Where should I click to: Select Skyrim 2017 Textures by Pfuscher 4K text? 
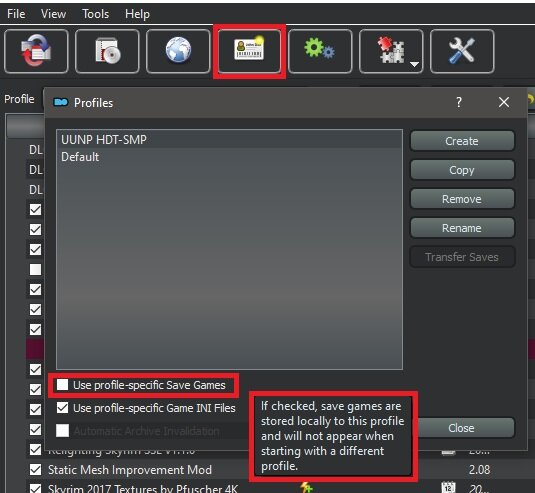(143, 489)
